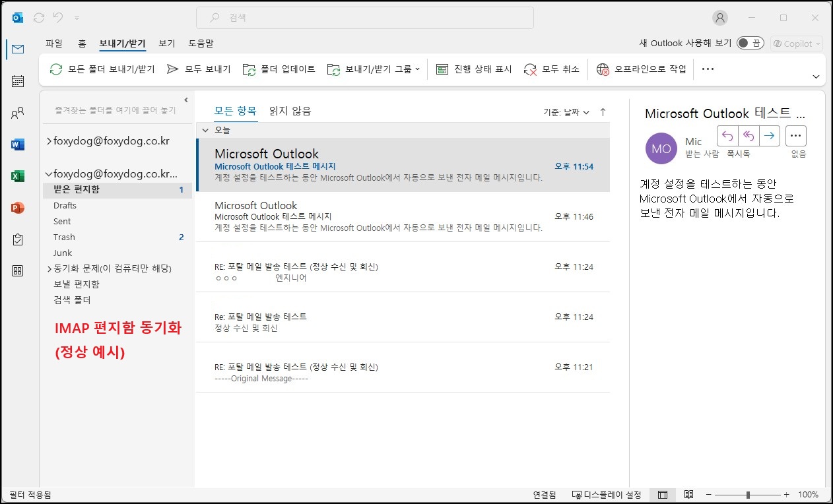Reverse sort order with the up arrow
This screenshot has height=504, width=833.
click(603, 112)
